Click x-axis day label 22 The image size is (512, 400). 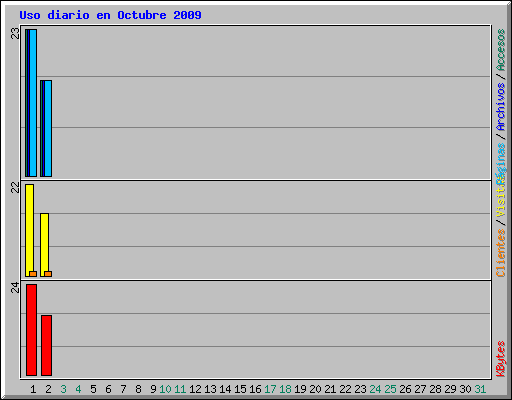pyautogui.click(x=345, y=389)
